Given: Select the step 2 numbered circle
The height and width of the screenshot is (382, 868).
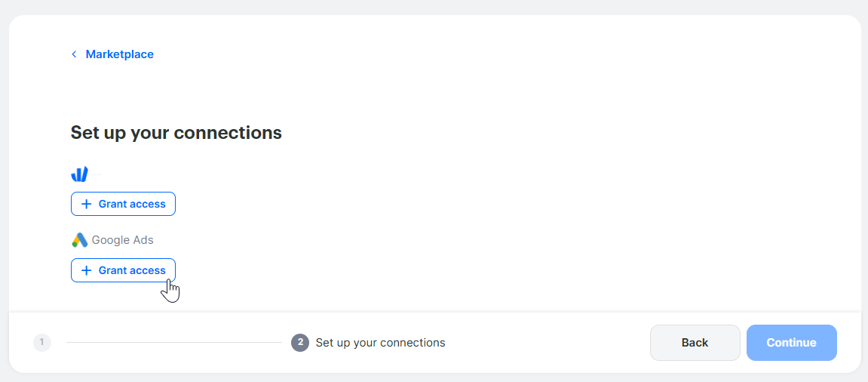Looking at the screenshot, I should (300, 343).
